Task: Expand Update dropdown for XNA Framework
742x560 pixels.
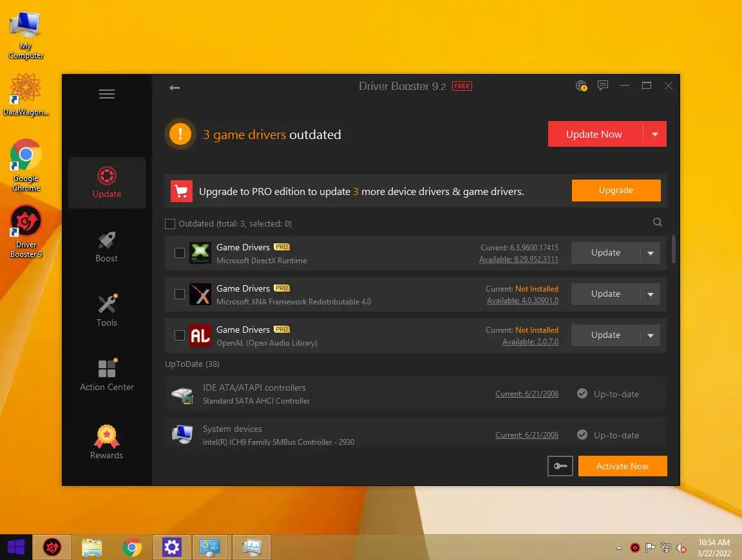Action: click(651, 294)
